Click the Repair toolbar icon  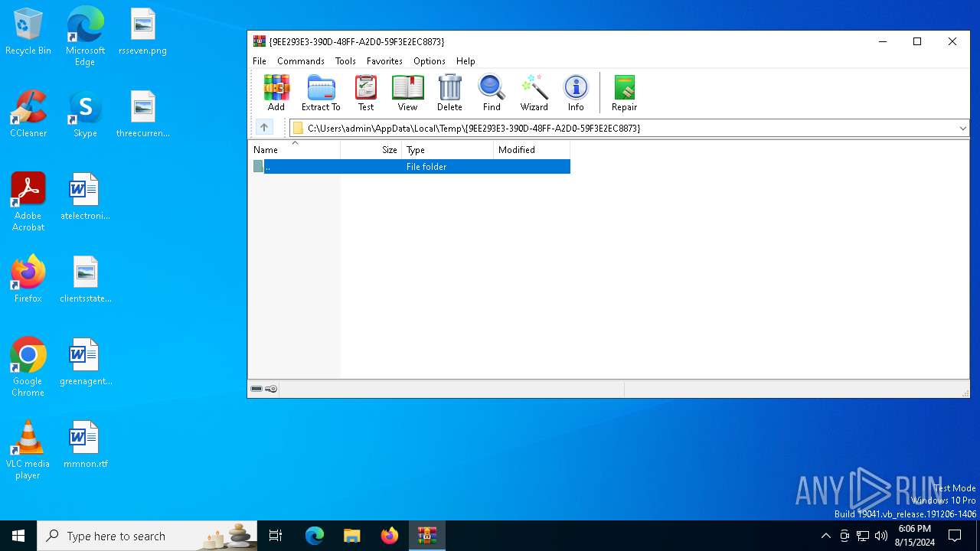point(624,93)
